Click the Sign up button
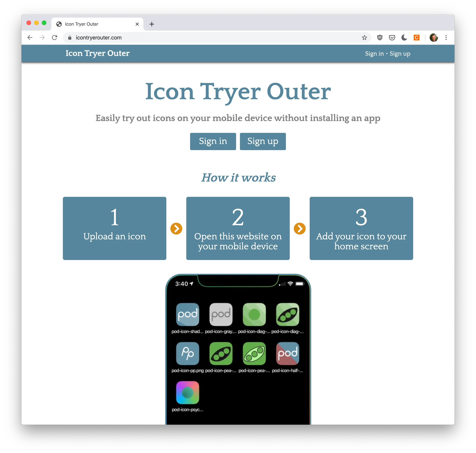 coord(263,141)
